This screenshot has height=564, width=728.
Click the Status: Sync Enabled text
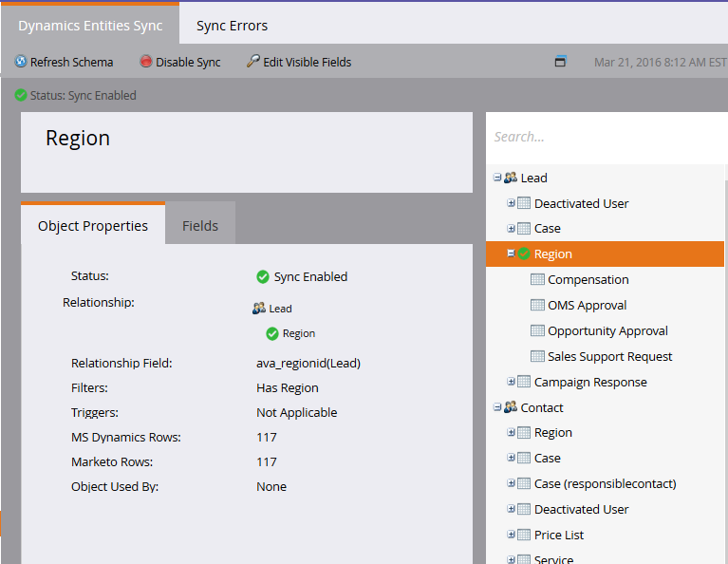[84, 96]
